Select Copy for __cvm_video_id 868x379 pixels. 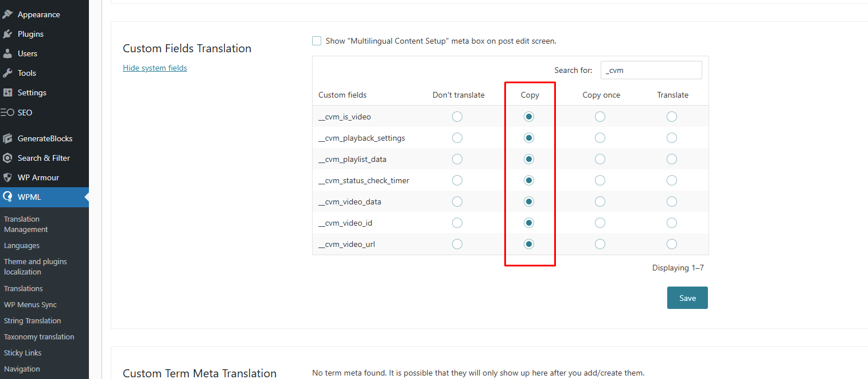pyautogui.click(x=529, y=223)
